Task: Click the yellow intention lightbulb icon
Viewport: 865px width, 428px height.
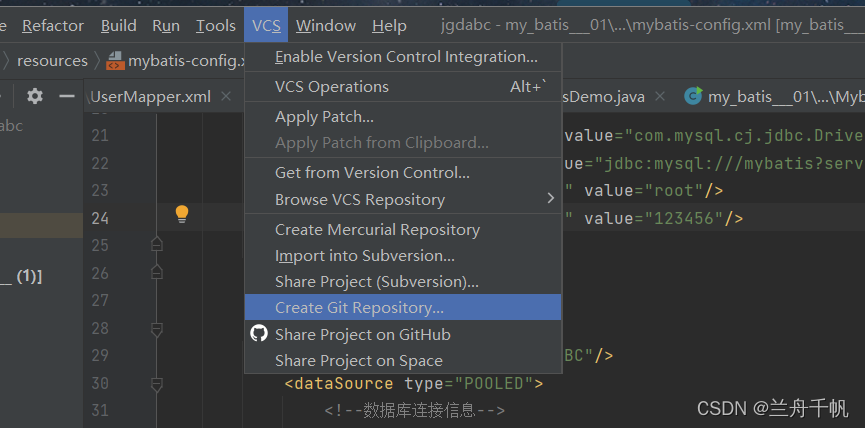Action: coord(182,213)
